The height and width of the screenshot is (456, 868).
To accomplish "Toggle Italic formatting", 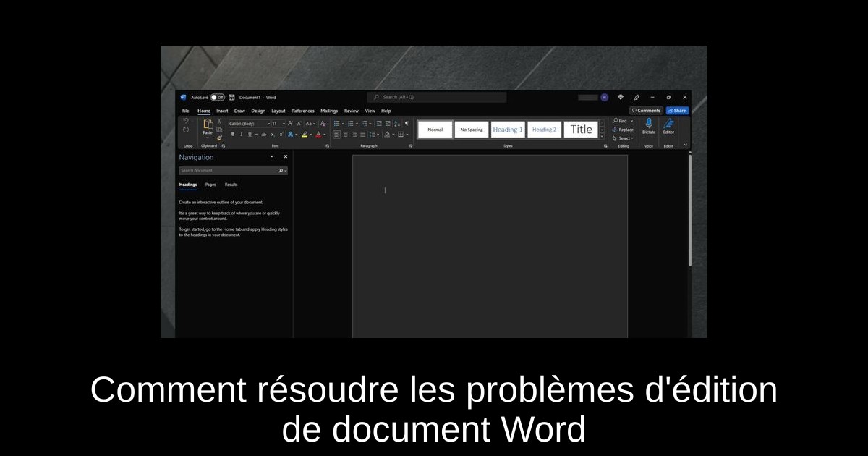I will (x=241, y=135).
